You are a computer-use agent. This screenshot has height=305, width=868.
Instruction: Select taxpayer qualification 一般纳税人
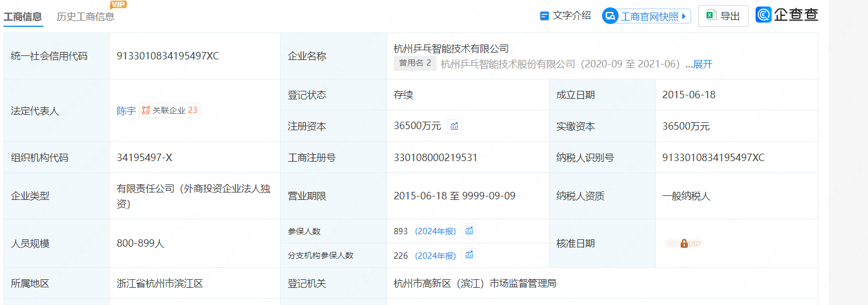point(686,196)
